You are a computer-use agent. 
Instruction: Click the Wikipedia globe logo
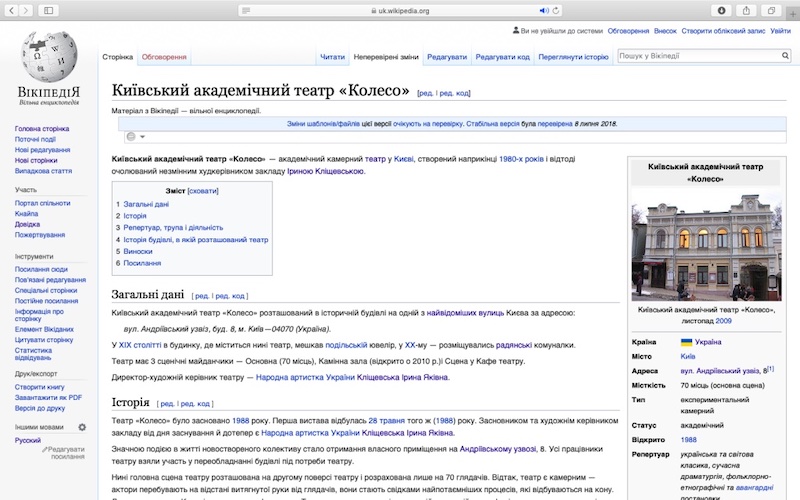click(x=49, y=57)
